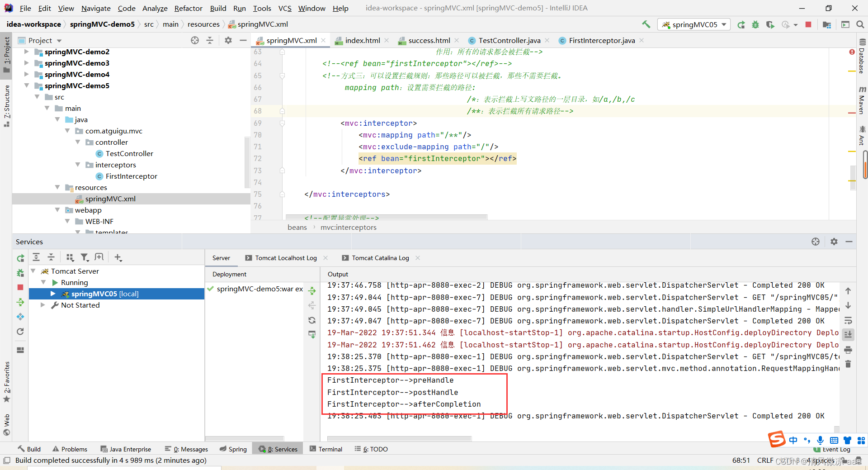Click the Group By icon in Services toolbar

(x=70, y=257)
